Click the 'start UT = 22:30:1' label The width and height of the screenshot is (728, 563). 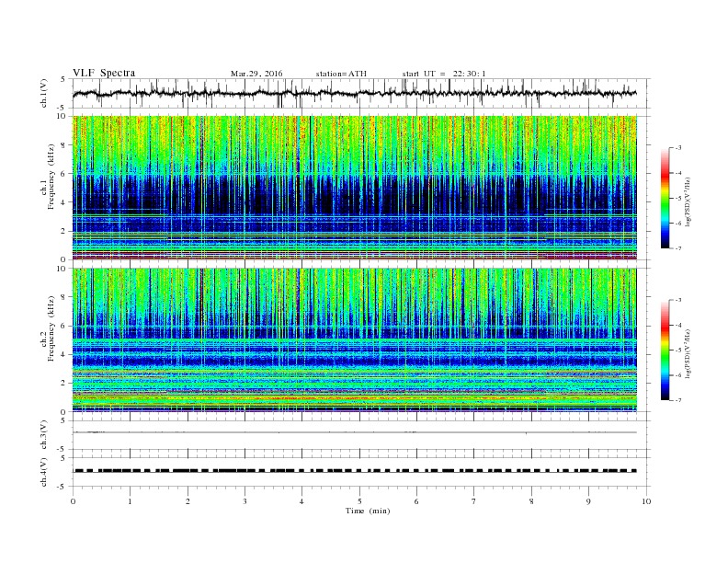[444, 74]
